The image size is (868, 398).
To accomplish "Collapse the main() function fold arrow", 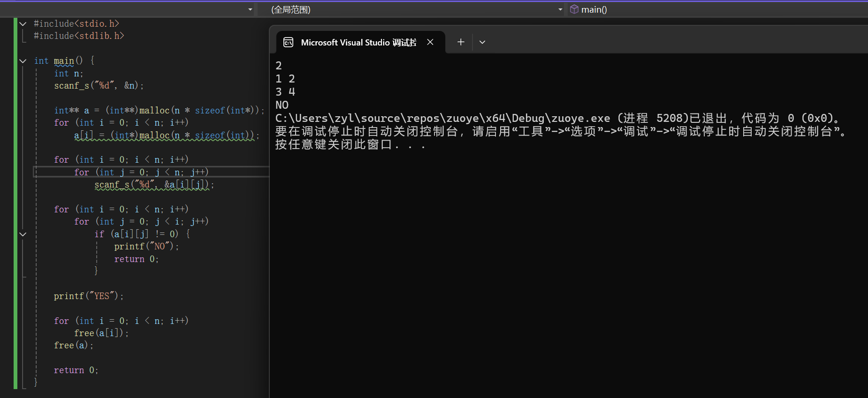I will [23, 61].
